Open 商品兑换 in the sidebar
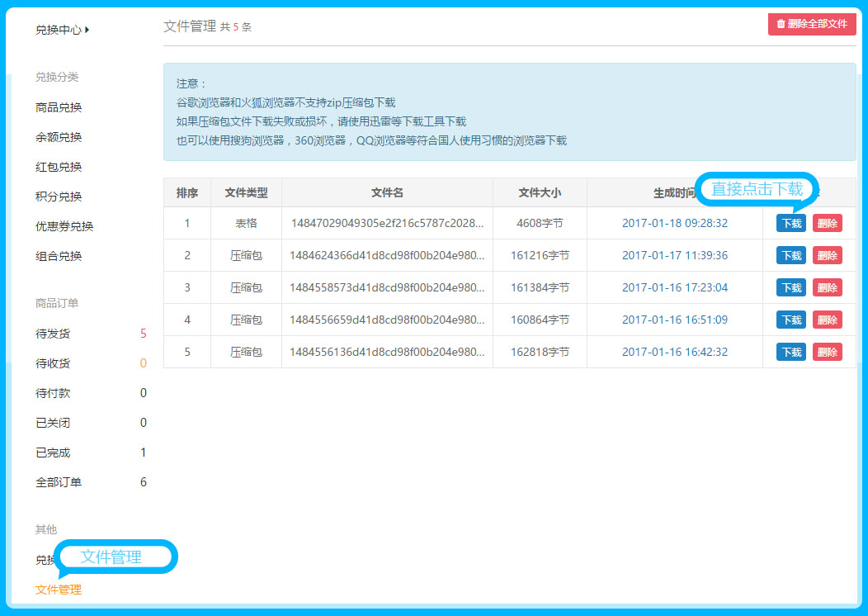868x616 pixels. coord(59,107)
